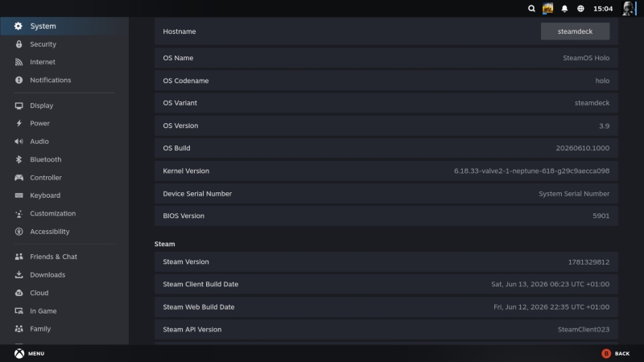Select the Cloud label in sidebar

39,293
